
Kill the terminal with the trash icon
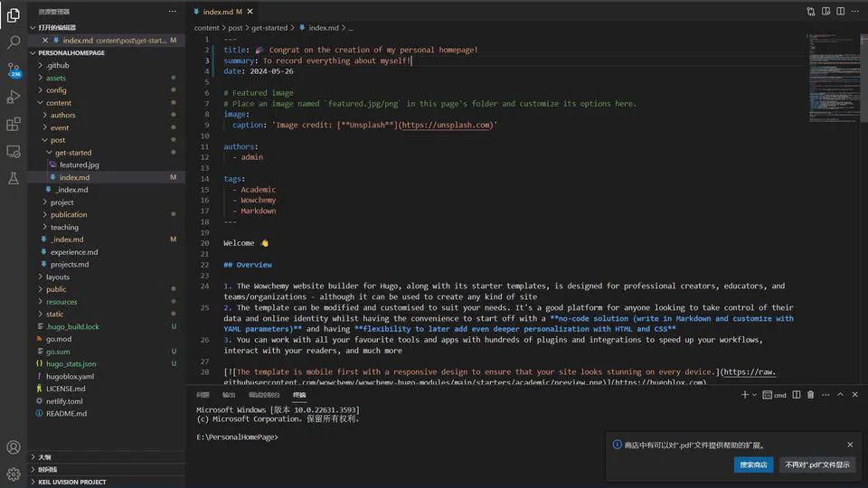[810, 395]
